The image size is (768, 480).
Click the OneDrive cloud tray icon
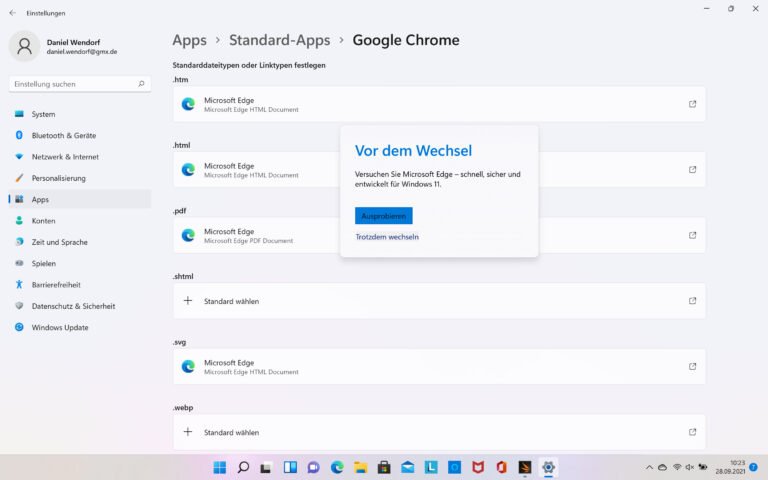pyautogui.click(x=662, y=467)
